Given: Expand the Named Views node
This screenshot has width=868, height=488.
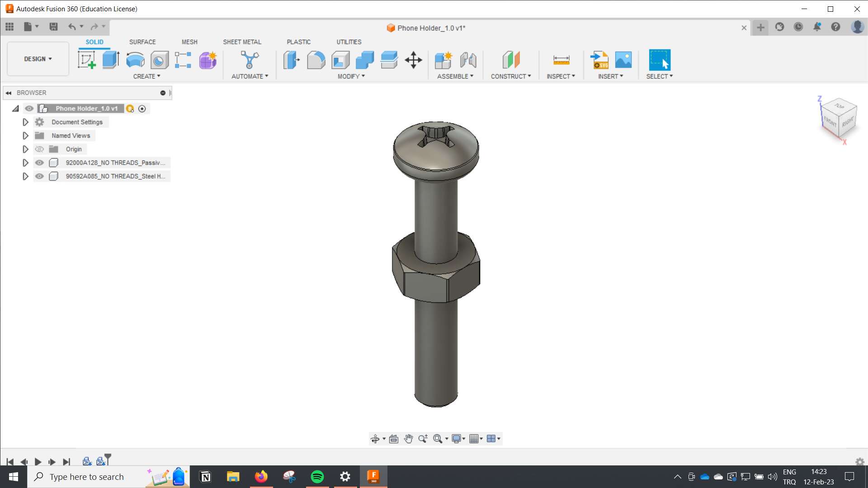Looking at the screenshot, I should 25,136.
